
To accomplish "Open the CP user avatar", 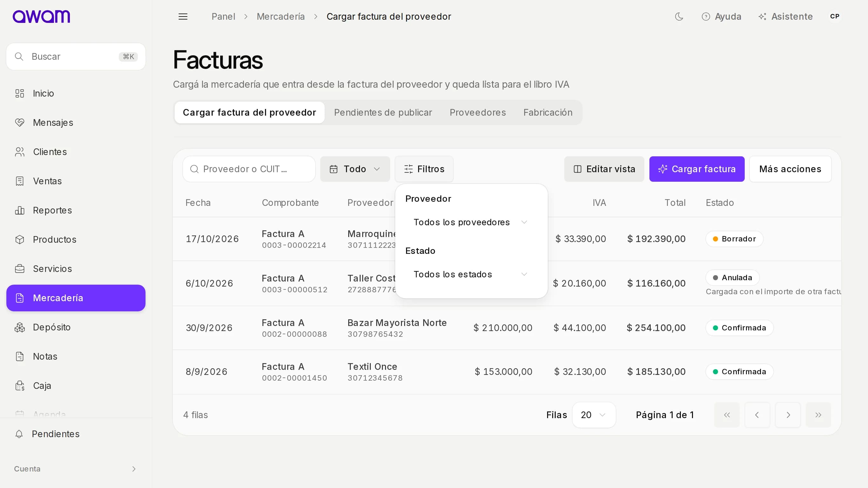I will tap(834, 16).
